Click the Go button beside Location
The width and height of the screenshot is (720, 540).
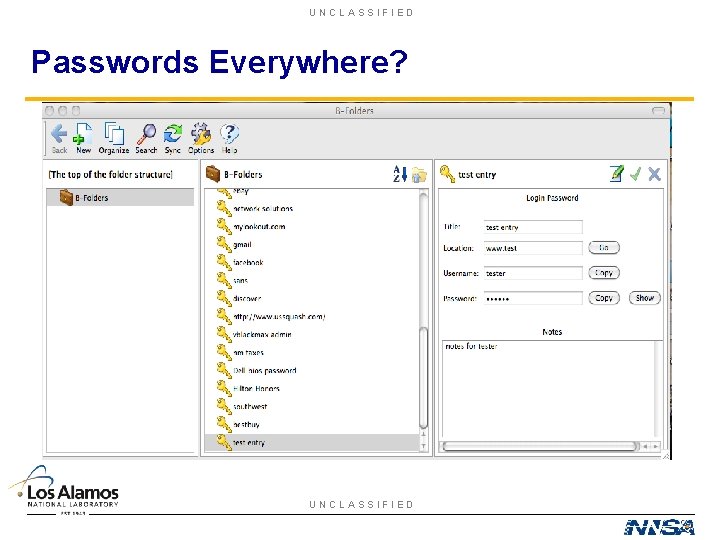coord(604,248)
